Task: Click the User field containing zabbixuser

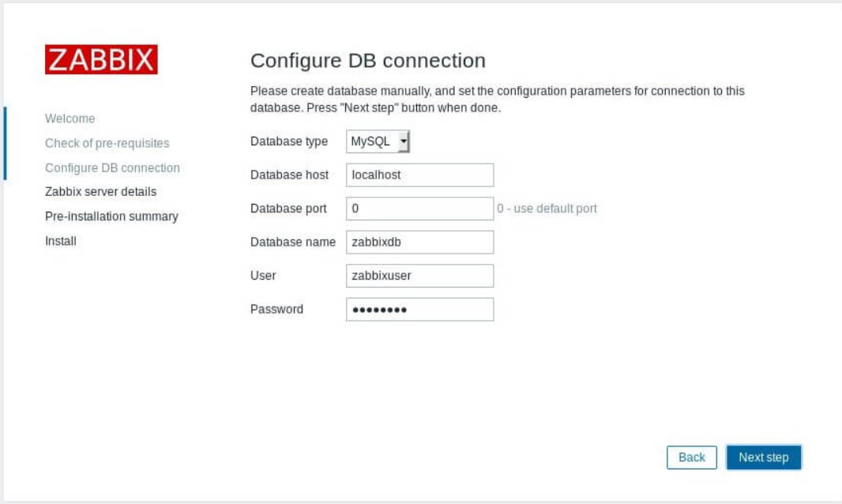Action: (420, 276)
